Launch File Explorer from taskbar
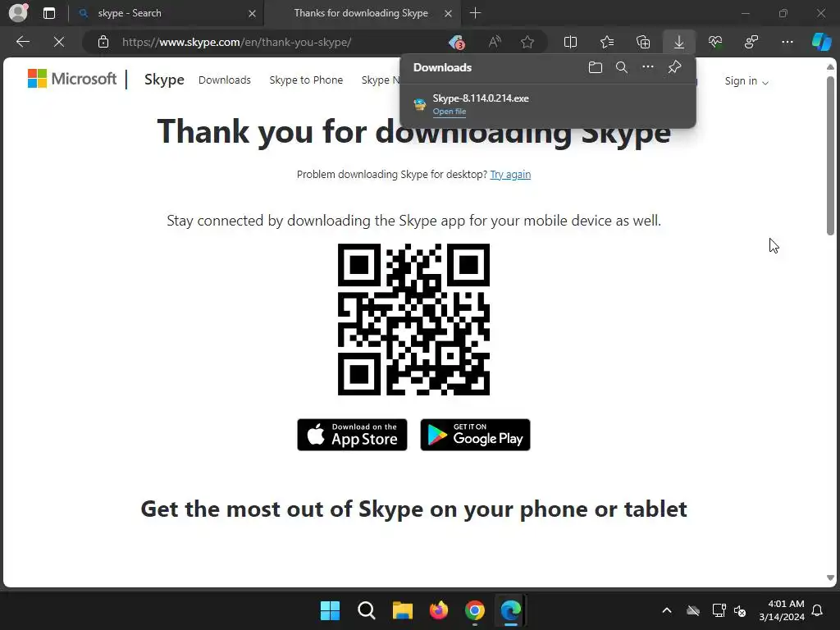840x630 pixels. 402,610
